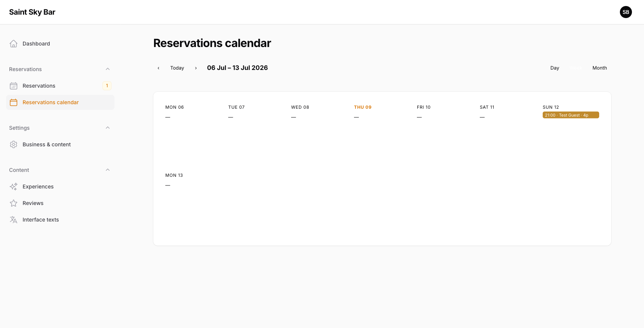Viewport: 644px width, 328px height.
Task: Collapse the Reservations sidebar section
Action: (108, 69)
